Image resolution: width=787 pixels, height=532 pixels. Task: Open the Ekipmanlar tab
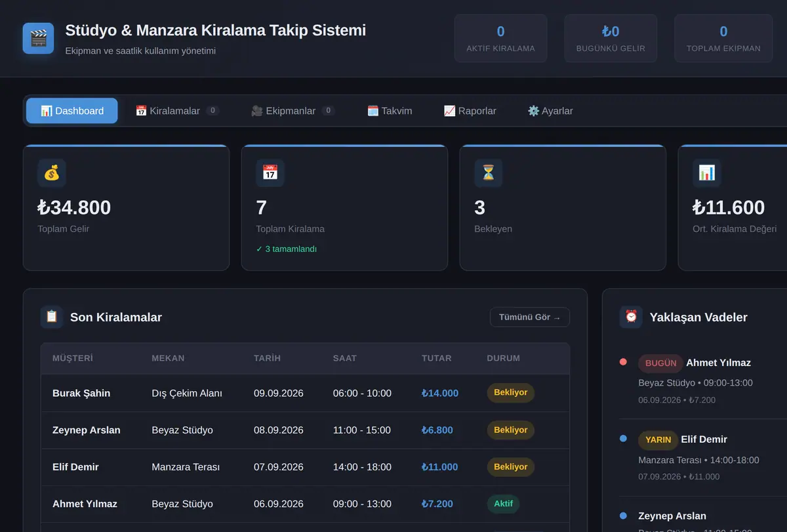pyautogui.click(x=293, y=111)
